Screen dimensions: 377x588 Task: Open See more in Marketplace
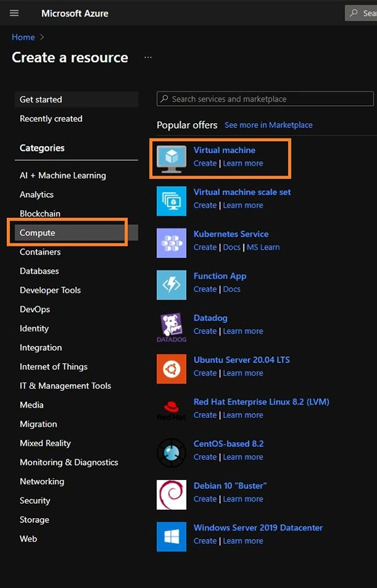(x=268, y=125)
